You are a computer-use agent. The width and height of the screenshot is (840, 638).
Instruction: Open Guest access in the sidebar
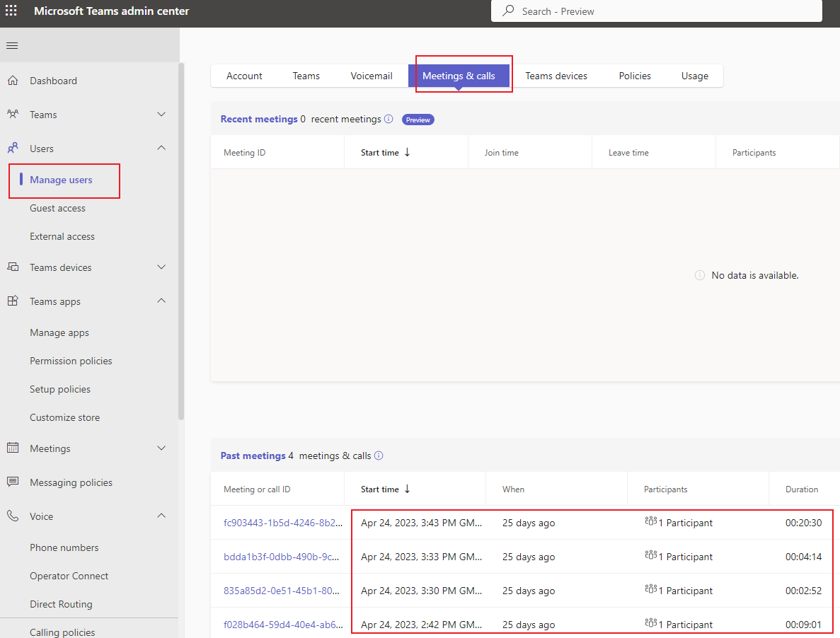[x=57, y=208]
